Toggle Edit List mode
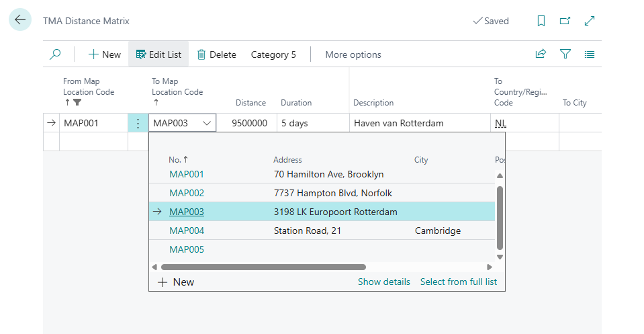The width and height of the screenshot is (644, 334). point(158,54)
